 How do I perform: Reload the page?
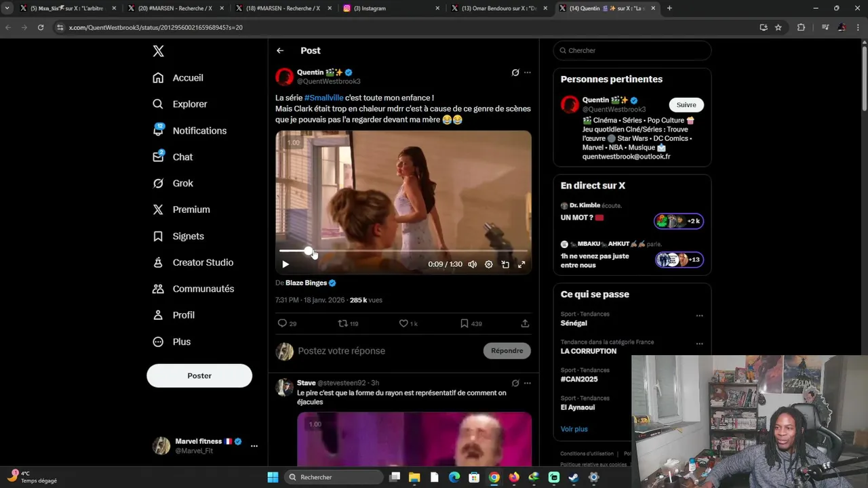pos(41,27)
